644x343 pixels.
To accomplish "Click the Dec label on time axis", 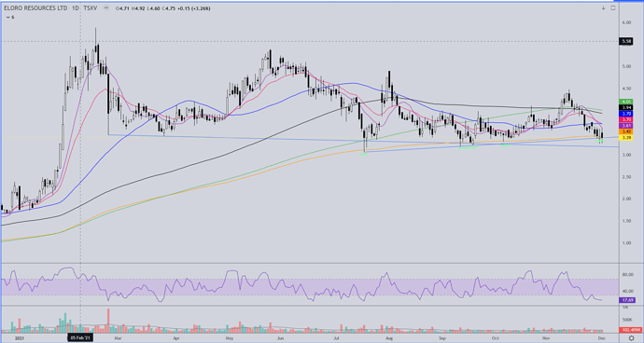I will pos(601,338).
